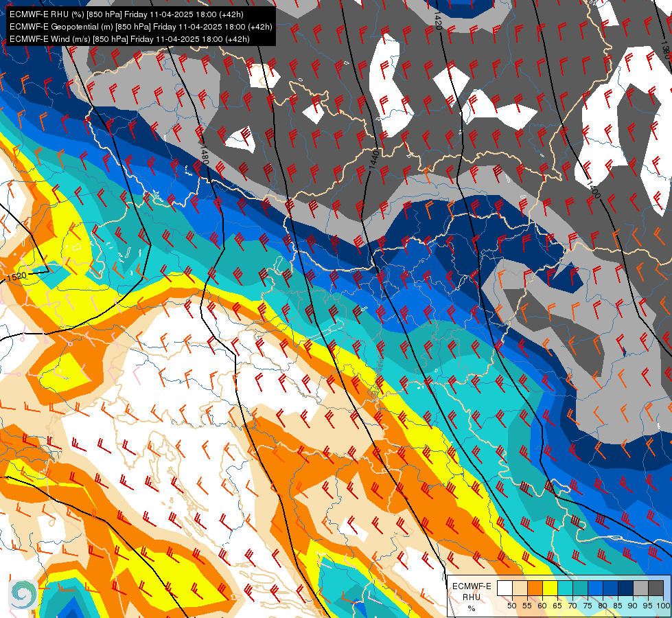Pick the dark gray legend swatch for 95-100%
Viewport: 672px width, 618px height.
656,588
